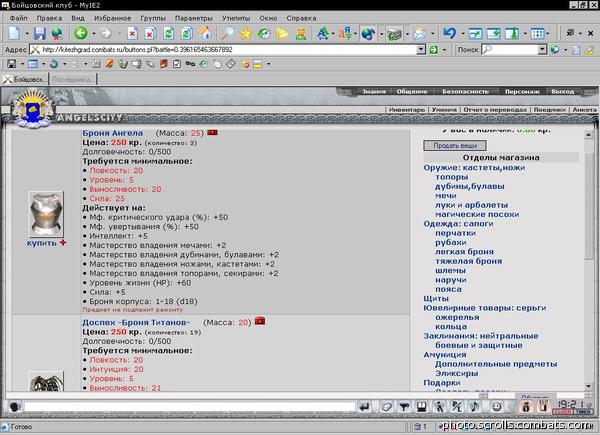The width and height of the screenshot is (600, 435).
Task: Click the red flag icon by Броня Ангела
Action: point(212,132)
